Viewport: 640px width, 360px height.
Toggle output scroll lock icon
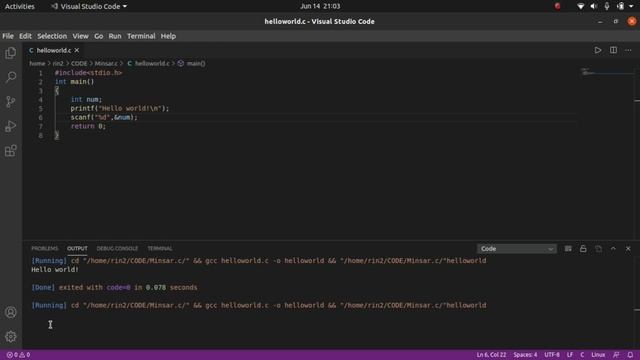[x=583, y=249]
